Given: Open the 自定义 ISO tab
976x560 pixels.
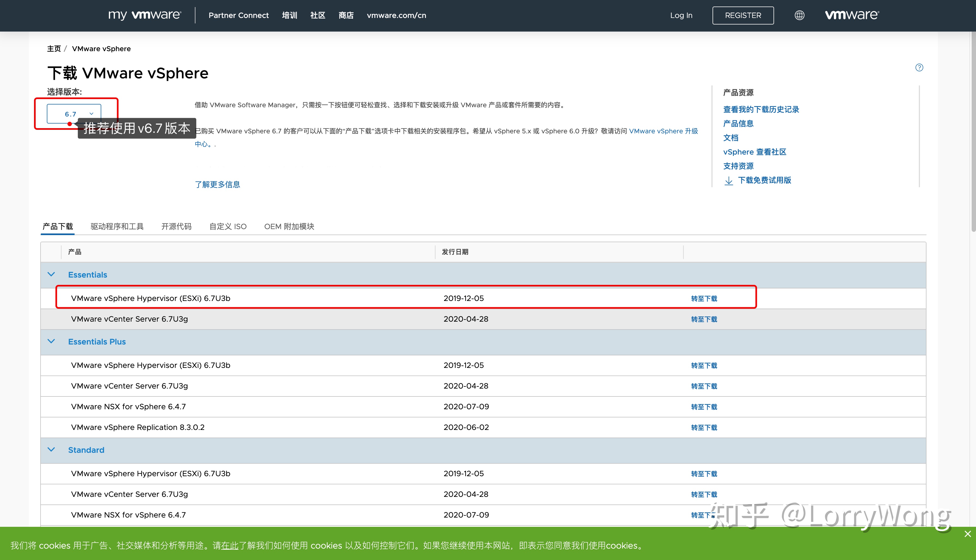Looking at the screenshot, I should tap(228, 227).
